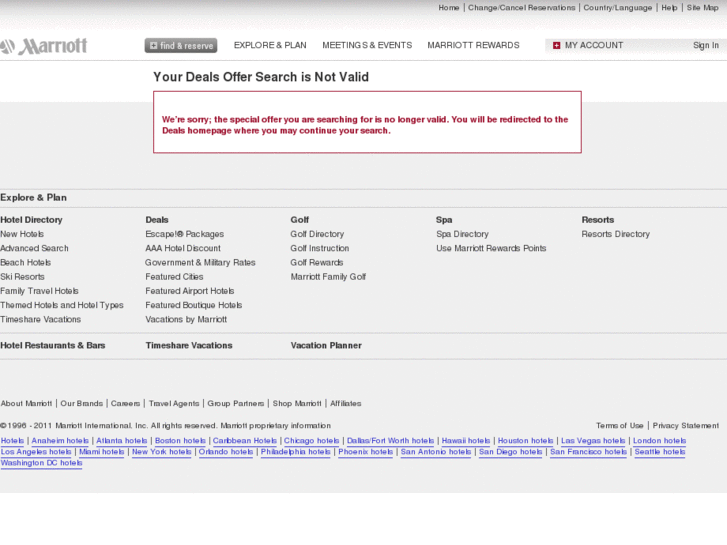Open the Site Map link
This screenshot has height=545, width=727.
click(702, 8)
